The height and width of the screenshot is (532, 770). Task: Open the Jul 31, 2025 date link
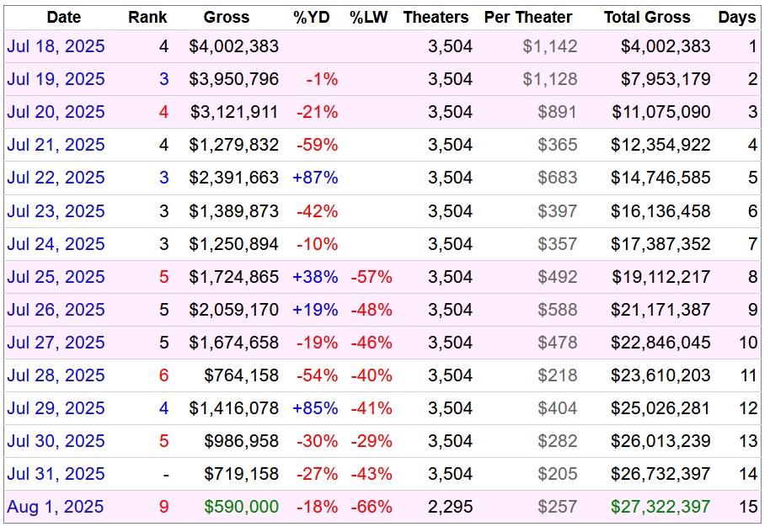pyautogui.click(x=56, y=475)
